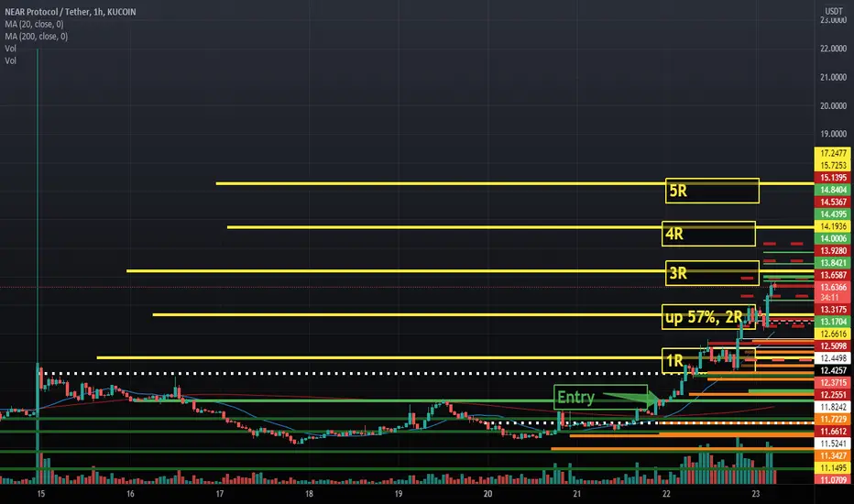The width and height of the screenshot is (854, 504).
Task: Select the 13.8421 green price tag
Action: tap(833, 263)
